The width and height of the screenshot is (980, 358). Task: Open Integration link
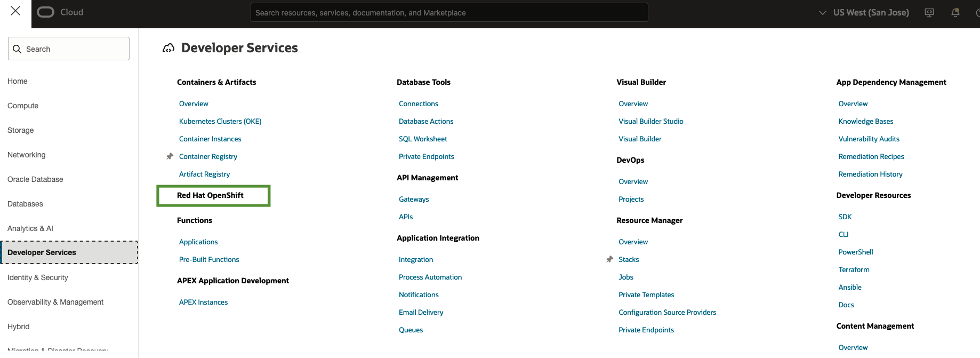coord(416,259)
